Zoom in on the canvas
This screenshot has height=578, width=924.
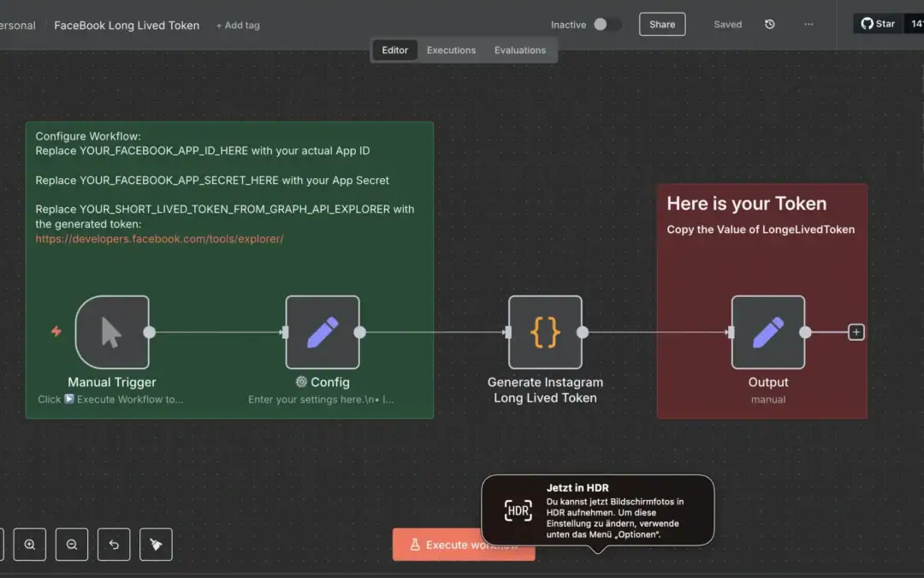(x=29, y=545)
